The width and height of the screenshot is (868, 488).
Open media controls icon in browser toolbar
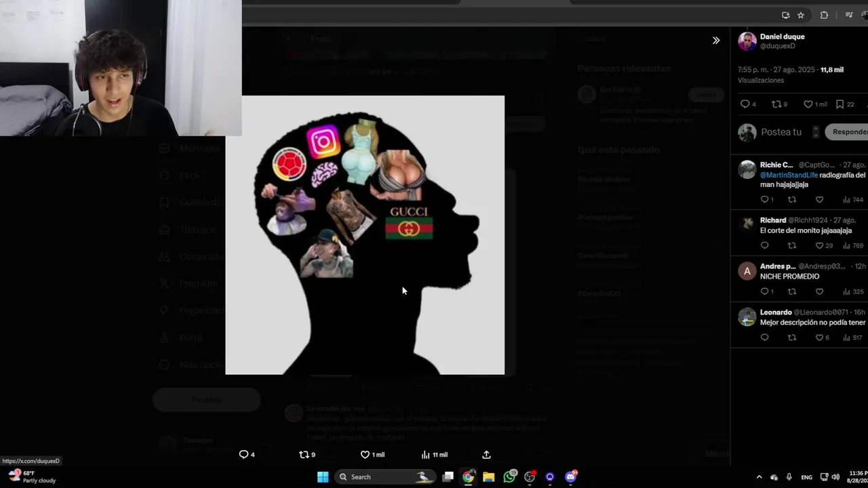click(x=849, y=15)
